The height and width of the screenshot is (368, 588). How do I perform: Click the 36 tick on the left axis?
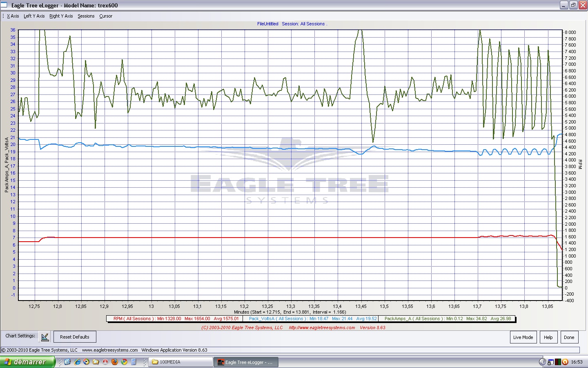click(13, 30)
